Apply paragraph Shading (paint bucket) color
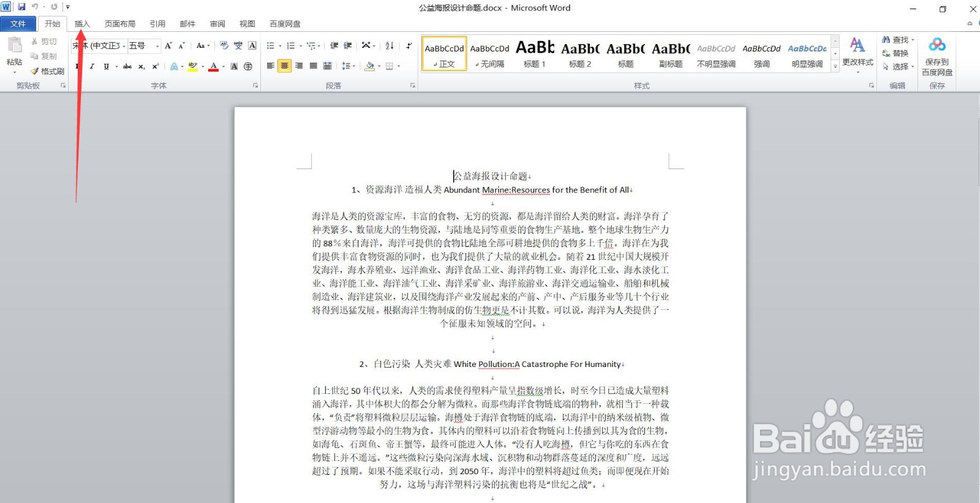 point(369,66)
